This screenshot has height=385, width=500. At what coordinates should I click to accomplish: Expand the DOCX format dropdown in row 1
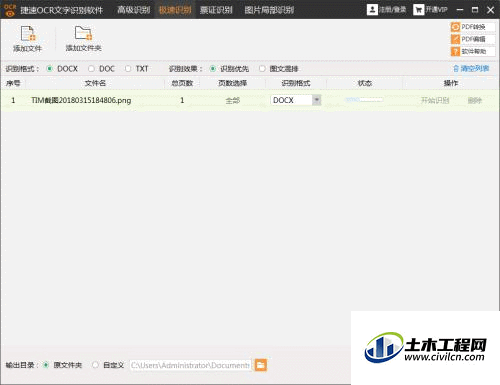tap(316, 100)
